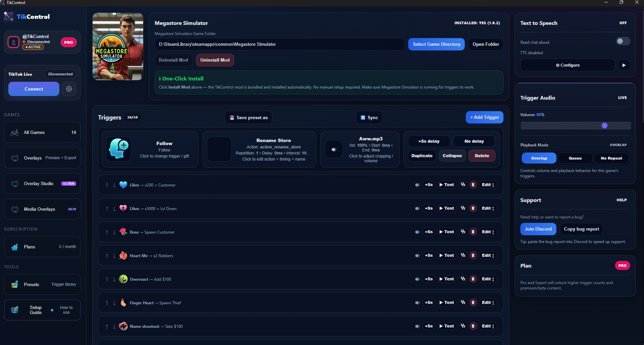Move Rose trigger down with its down arrow

114,232
